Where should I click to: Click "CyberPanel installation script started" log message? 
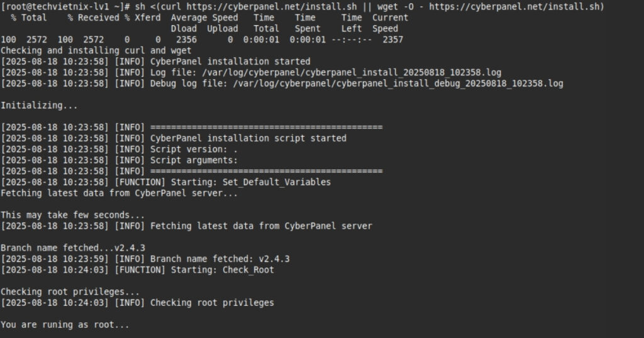[x=248, y=138]
